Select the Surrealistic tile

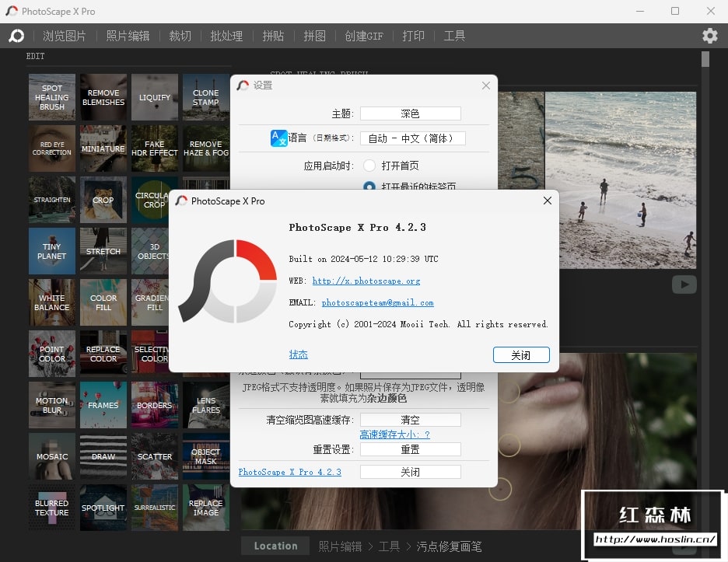click(x=155, y=508)
